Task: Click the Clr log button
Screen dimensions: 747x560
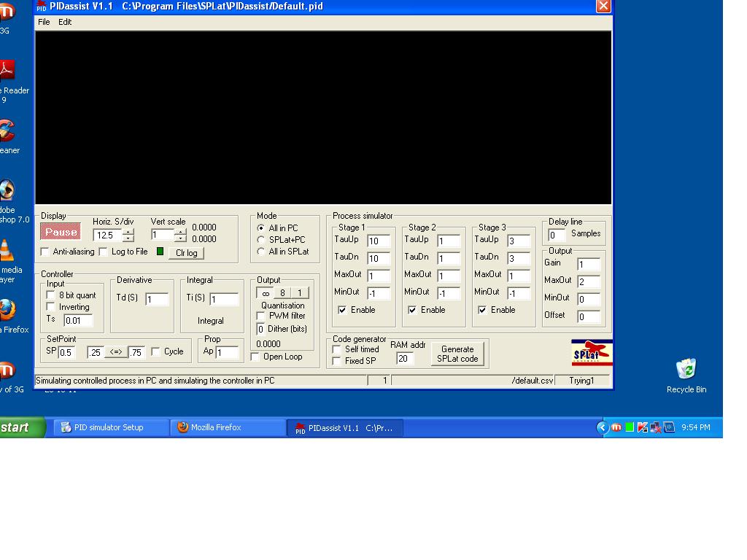Action: pyautogui.click(x=186, y=253)
